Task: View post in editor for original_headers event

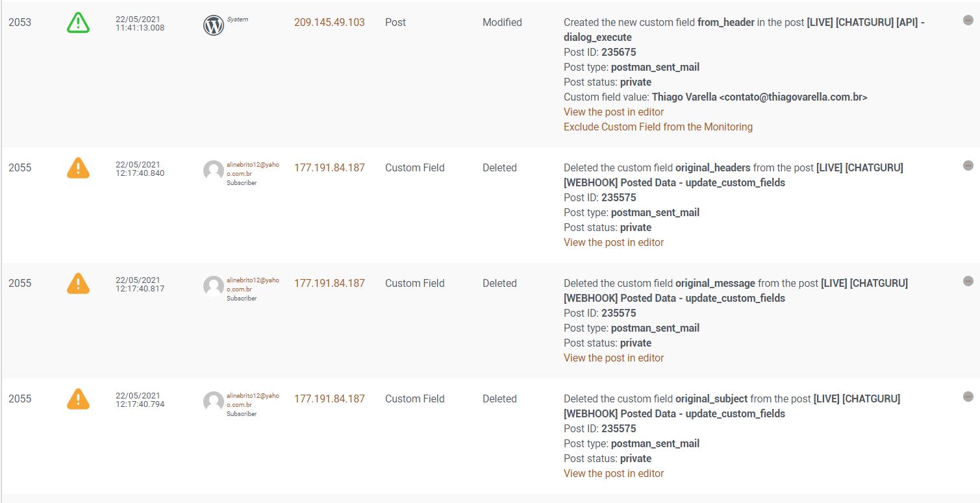Action: [614, 242]
